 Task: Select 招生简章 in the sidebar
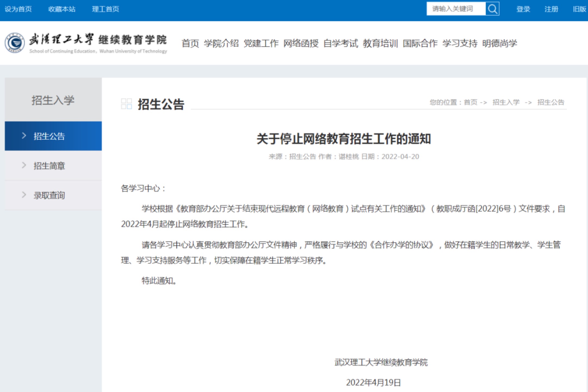53,166
